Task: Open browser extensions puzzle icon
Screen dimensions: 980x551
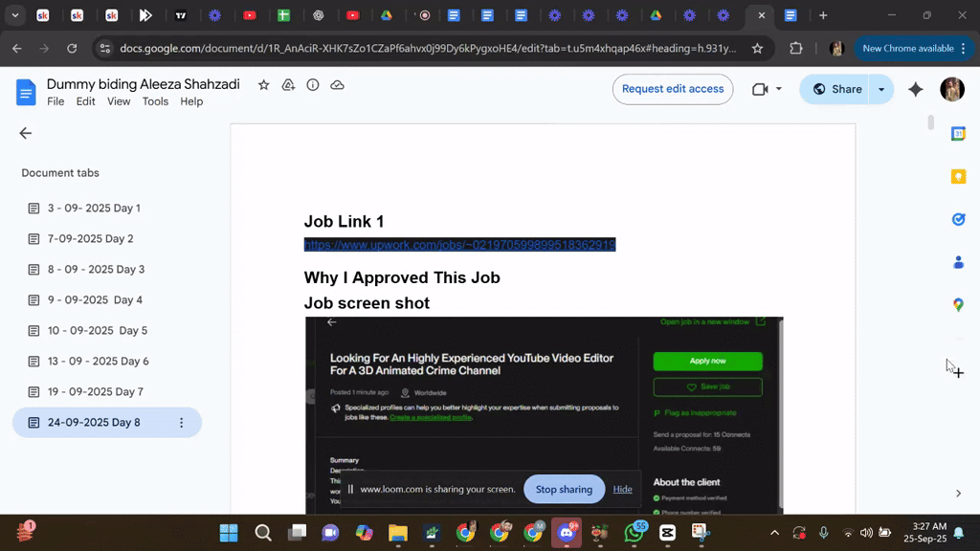Action: [795, 48]
